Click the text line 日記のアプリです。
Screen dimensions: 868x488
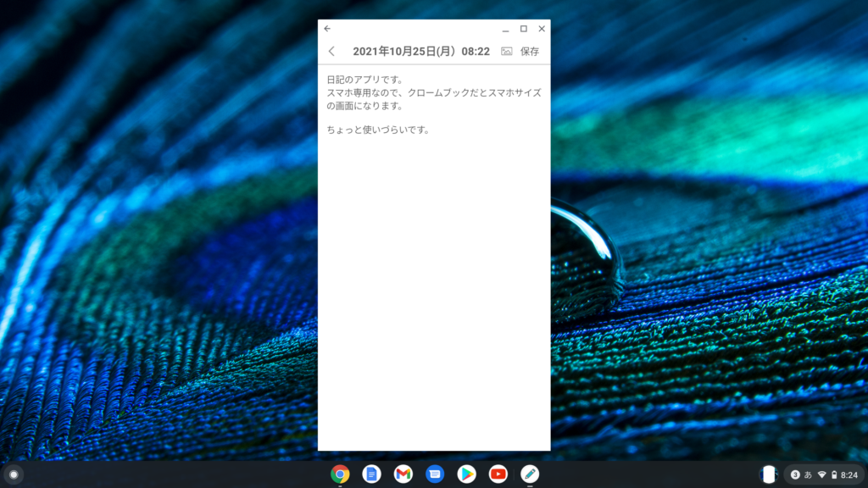click(365, 80)
